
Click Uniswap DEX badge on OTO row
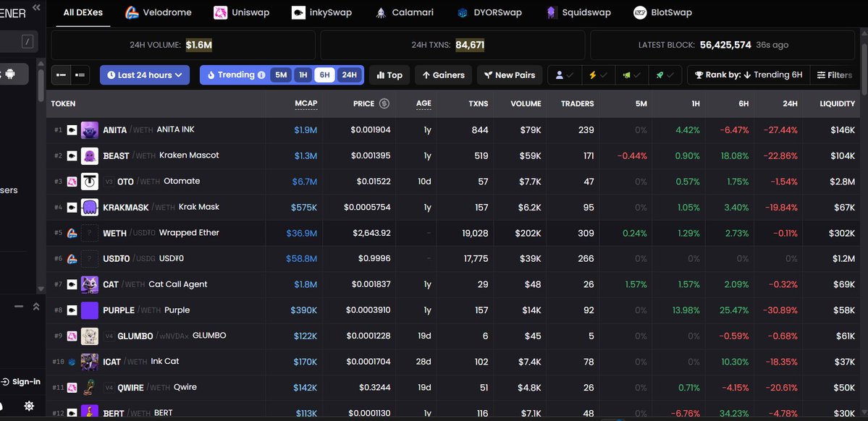pos(72,182)
